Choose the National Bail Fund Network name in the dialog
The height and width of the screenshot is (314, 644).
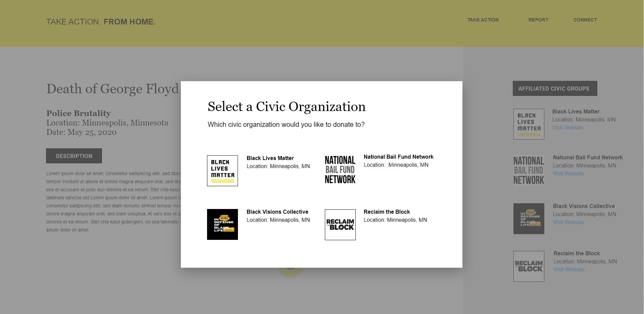tap(399, 157)
